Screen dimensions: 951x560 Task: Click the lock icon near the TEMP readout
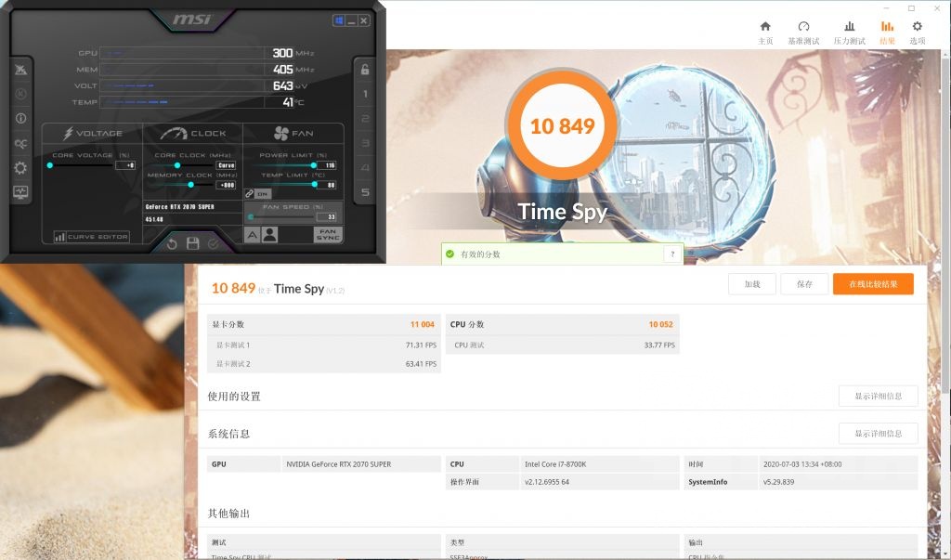[364, 69]
